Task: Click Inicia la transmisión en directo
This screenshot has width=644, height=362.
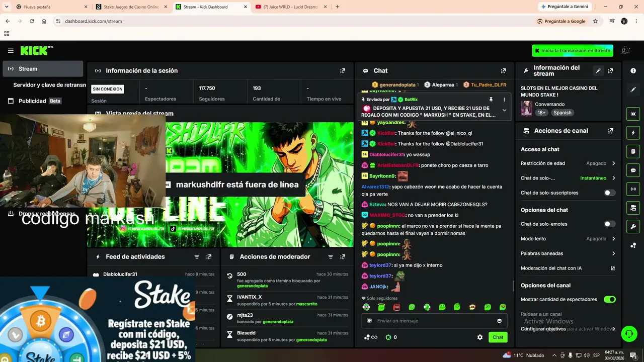Action: (573, 51)
